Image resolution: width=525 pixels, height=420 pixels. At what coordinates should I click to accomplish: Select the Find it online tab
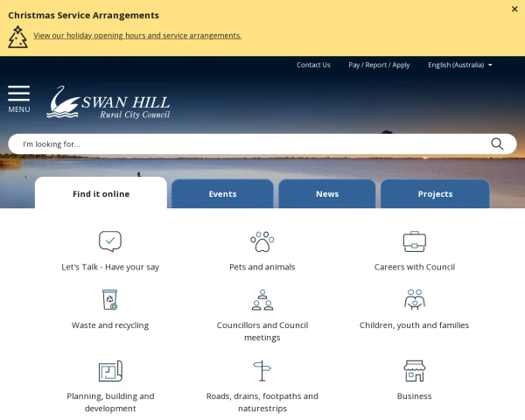101,194
